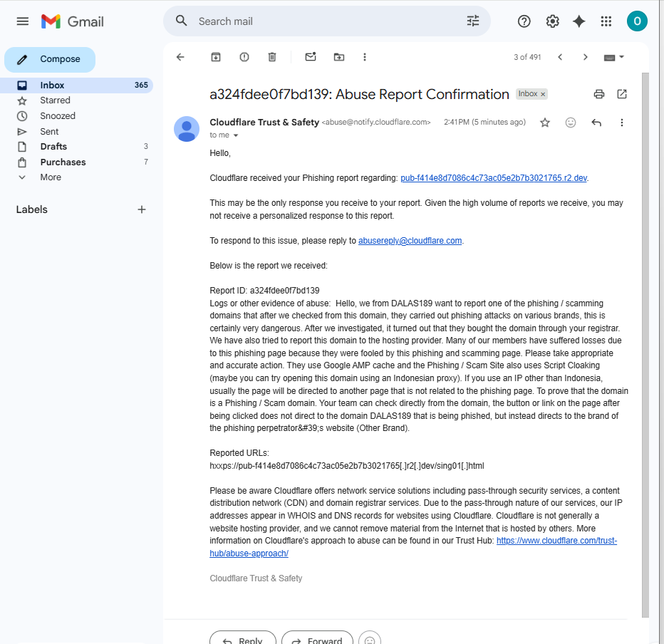Archive this email
664x644 pixels.
216,57
